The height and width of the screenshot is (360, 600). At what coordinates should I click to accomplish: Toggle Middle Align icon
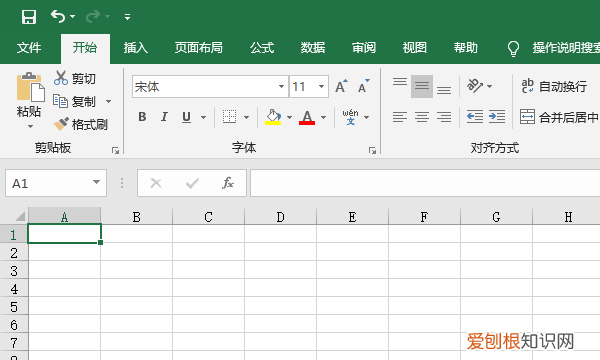[422, 86]
